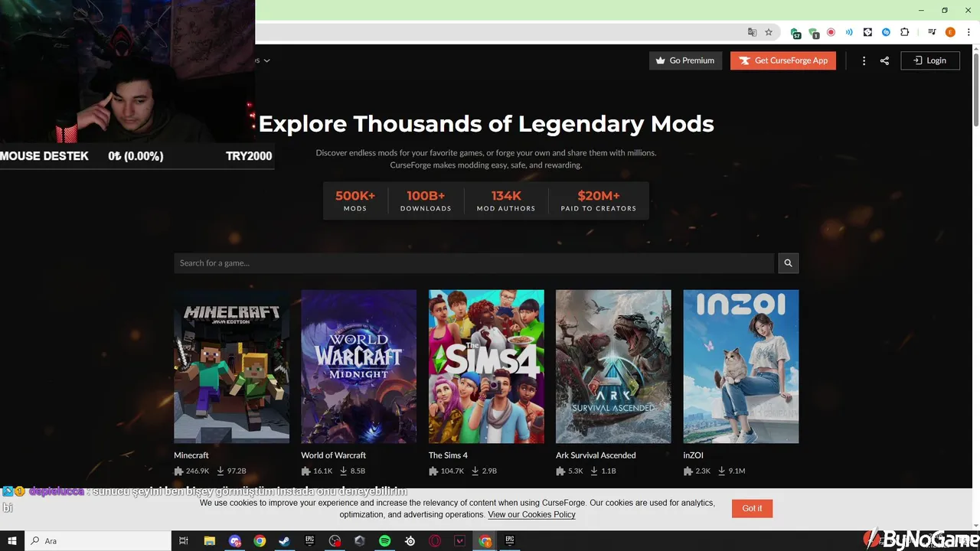
Task: Open the Chrome three-dot menu
Action: click(x=969, y=32)
